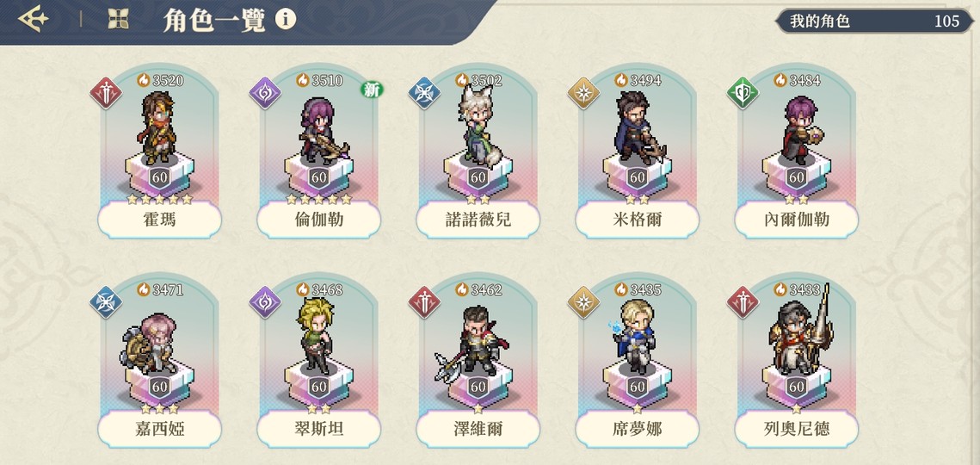Click 嘉西婭's level 60 badge
The width and height of the screenshot is (980, 465).
click(159, 387)
